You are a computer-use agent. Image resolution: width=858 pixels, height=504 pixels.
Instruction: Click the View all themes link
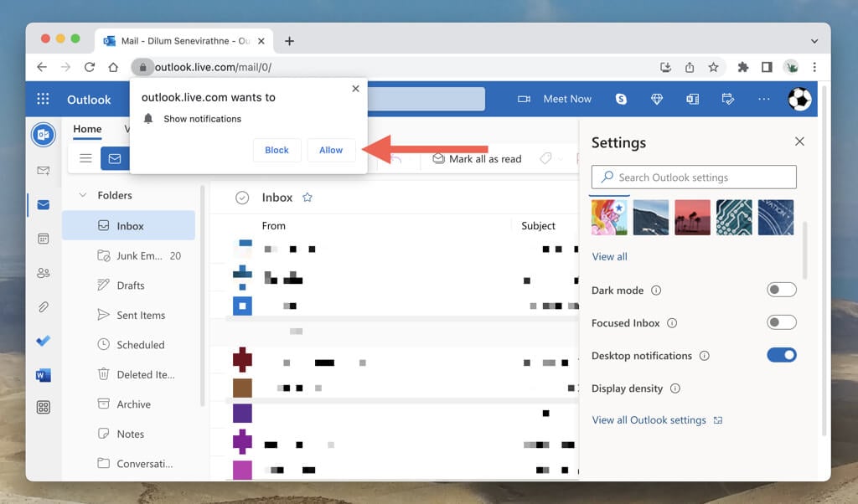click(610, 256)
